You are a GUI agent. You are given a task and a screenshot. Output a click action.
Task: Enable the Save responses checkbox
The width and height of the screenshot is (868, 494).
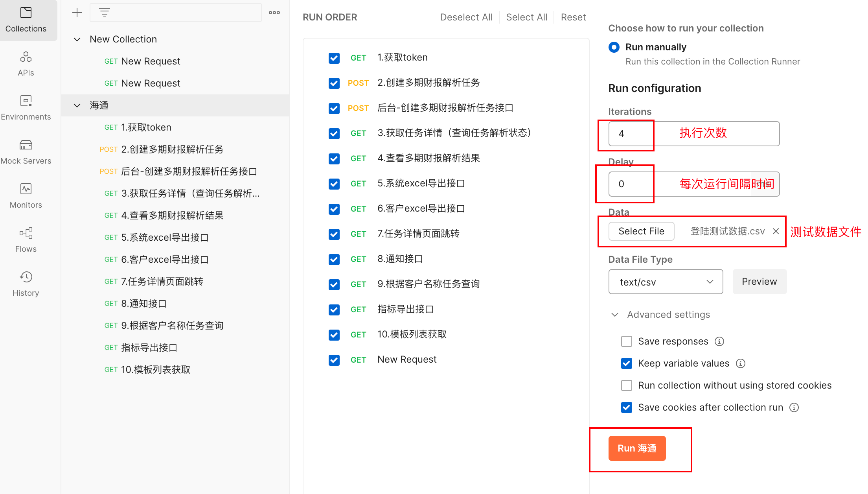(x=626, y=341)
